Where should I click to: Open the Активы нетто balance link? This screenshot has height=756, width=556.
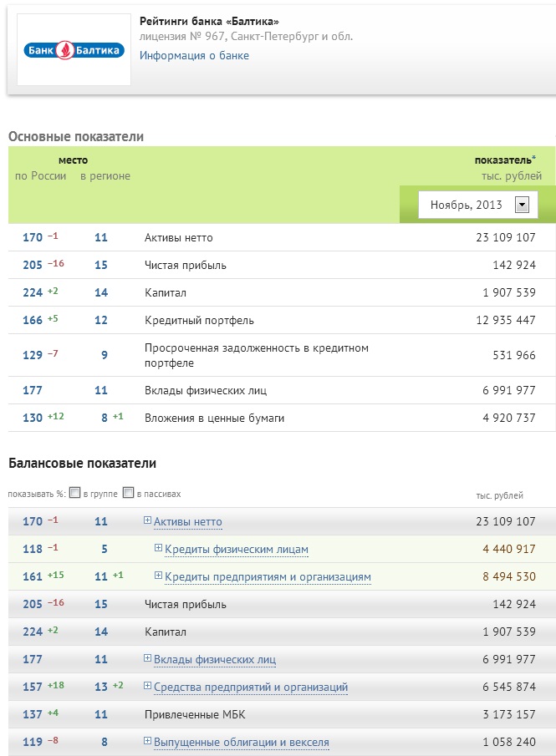188,522
